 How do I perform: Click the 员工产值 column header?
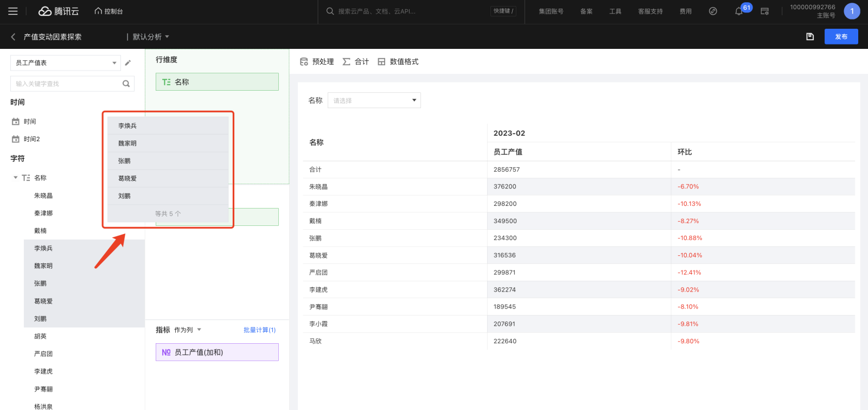pos(508,152)
